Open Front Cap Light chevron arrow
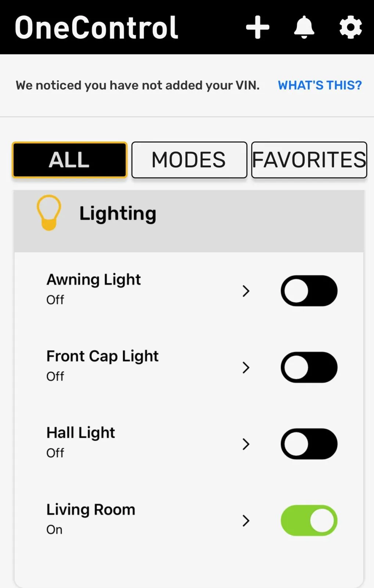This screenshot has height=588, width=374. point(246,367)
